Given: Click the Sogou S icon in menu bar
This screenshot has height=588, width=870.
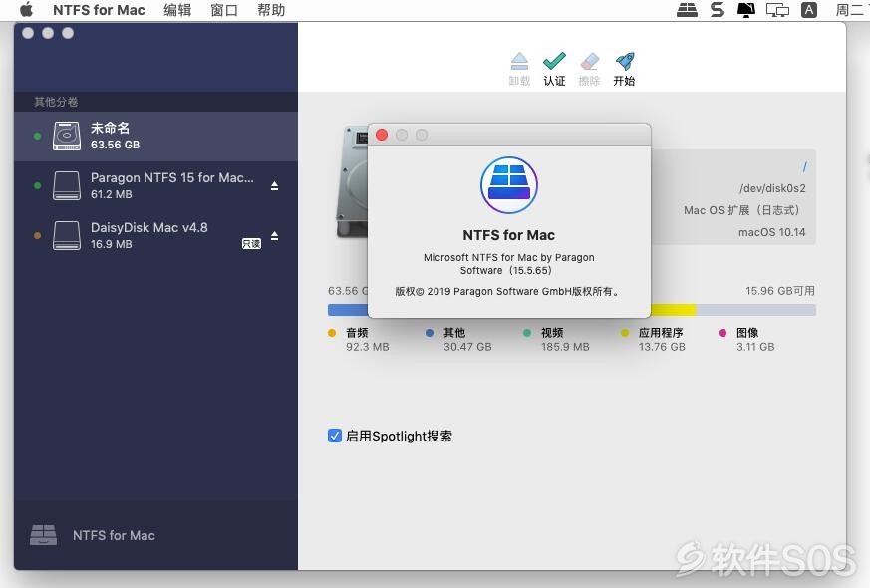Looking at the screenshot, I should (x=718, y=10).
